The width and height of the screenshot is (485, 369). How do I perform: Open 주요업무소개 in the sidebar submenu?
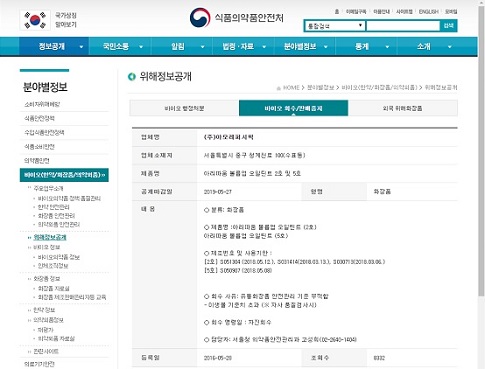48,188
